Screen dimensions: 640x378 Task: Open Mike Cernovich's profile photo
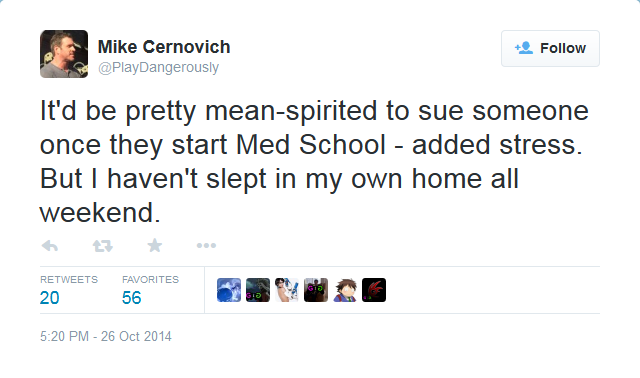[x=64, y=54]
